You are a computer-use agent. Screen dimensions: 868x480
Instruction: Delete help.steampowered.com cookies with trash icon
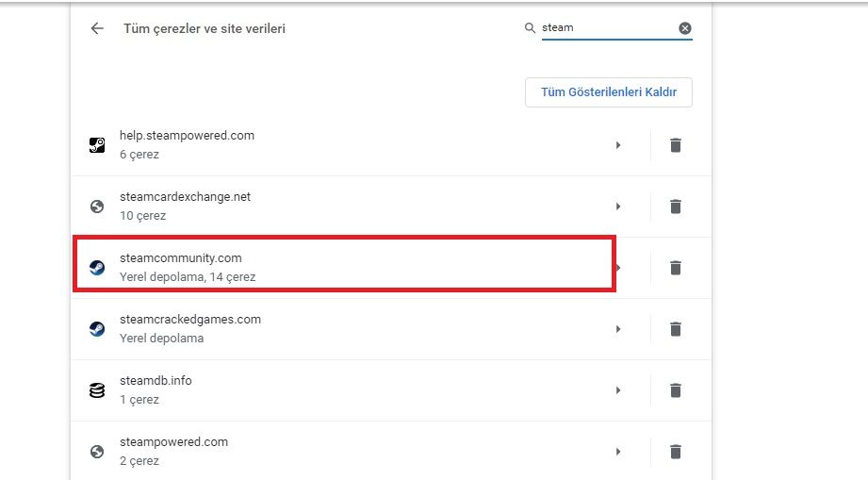point(676,145)
